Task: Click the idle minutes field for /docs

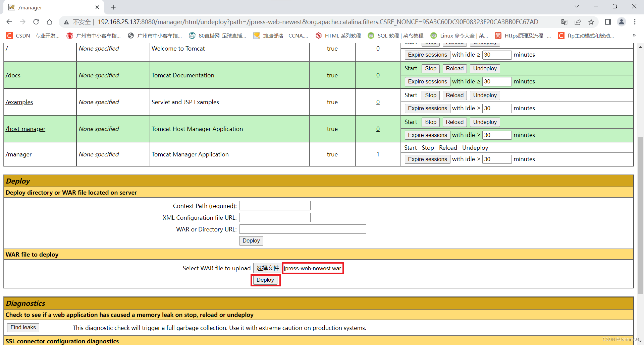Action: [497, 81]
